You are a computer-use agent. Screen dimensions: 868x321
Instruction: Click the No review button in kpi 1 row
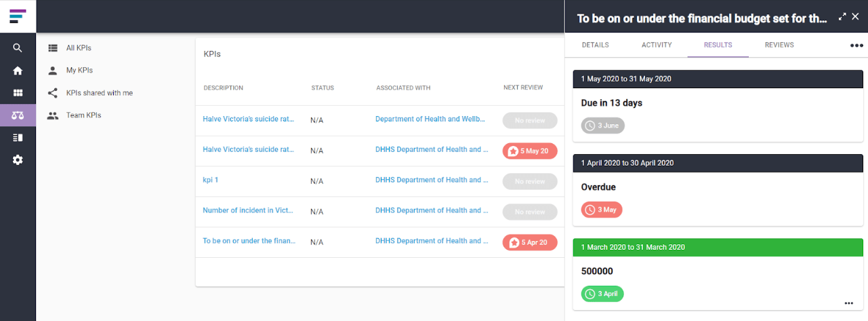pyautogui.click(x=530, y=182)
